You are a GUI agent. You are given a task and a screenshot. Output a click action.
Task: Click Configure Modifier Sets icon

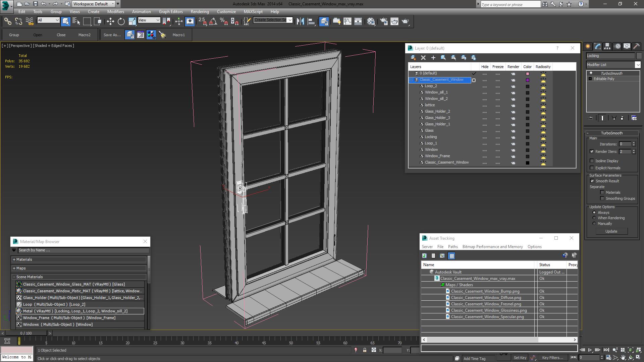tap(634, 118)
